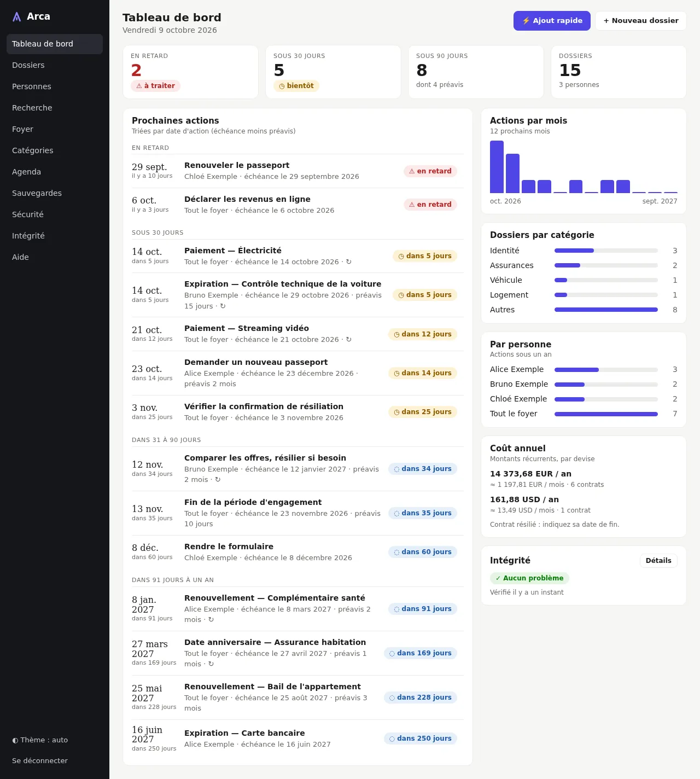The image size is (700, 779).
Task: Open the Sécurité page
Action: [x=55, y=214]
